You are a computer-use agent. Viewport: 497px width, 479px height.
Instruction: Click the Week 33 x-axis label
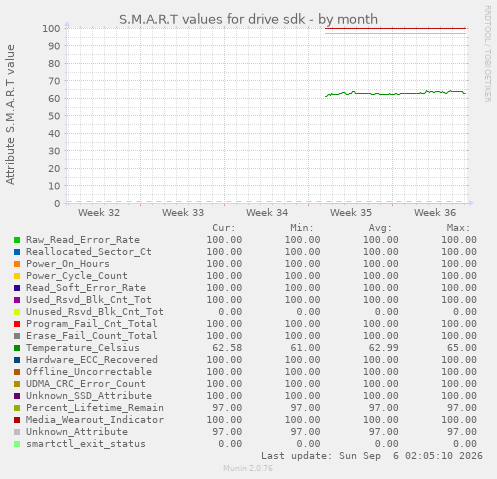183,213
